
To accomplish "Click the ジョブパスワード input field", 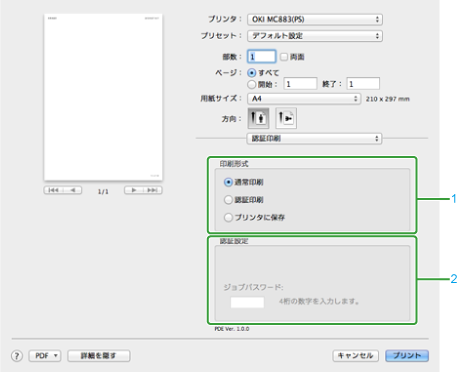I will 247,302.
